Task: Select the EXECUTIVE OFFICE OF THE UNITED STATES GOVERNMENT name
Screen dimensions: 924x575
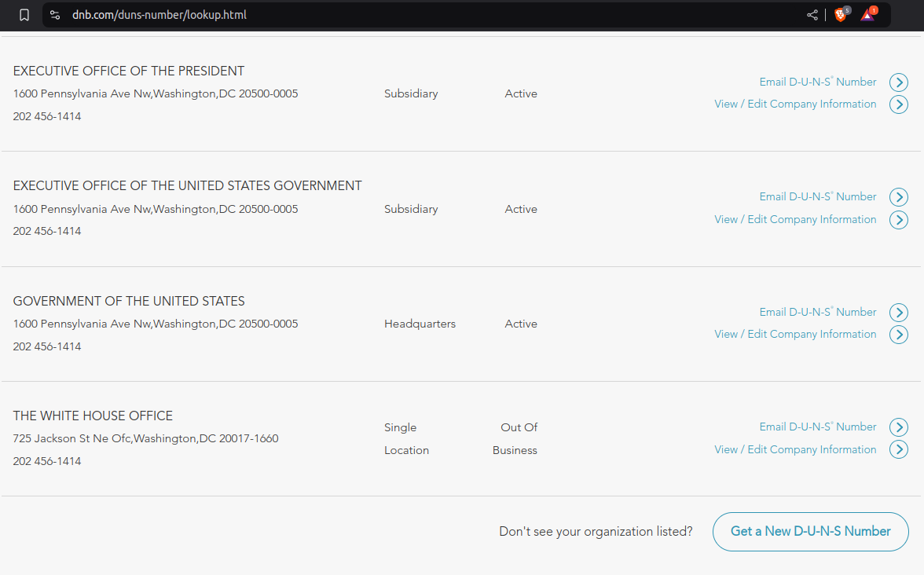Action: click(187, 185)
